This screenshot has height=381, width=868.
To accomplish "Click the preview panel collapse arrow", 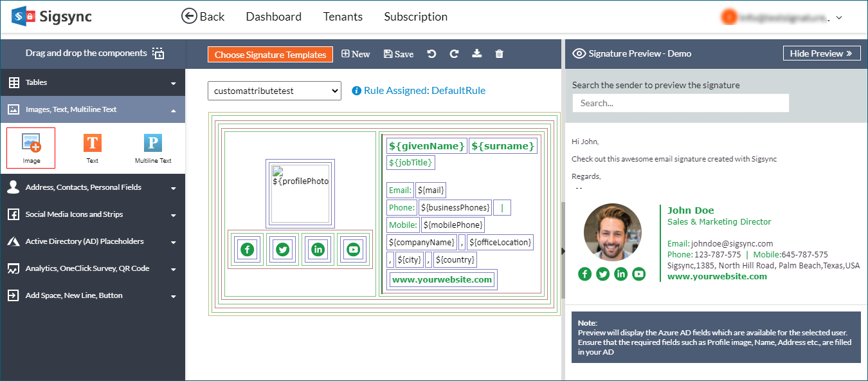I will coord(563,251).
